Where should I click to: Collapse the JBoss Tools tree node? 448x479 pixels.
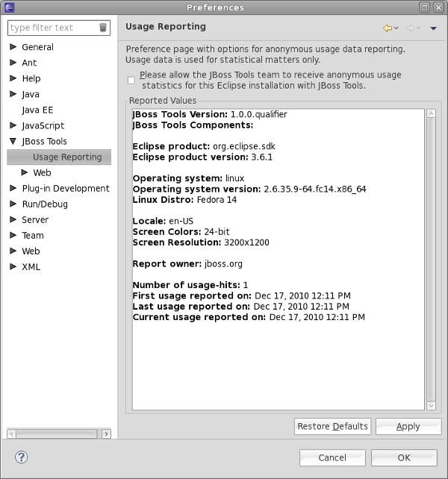click(x=13, y=141)
